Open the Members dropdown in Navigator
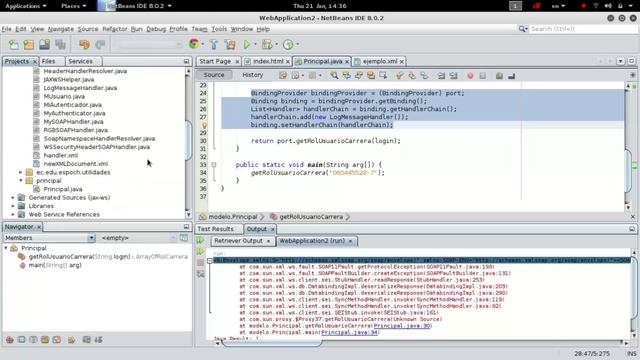Viewport: 640px width, 360px height. tap(91, 238)
